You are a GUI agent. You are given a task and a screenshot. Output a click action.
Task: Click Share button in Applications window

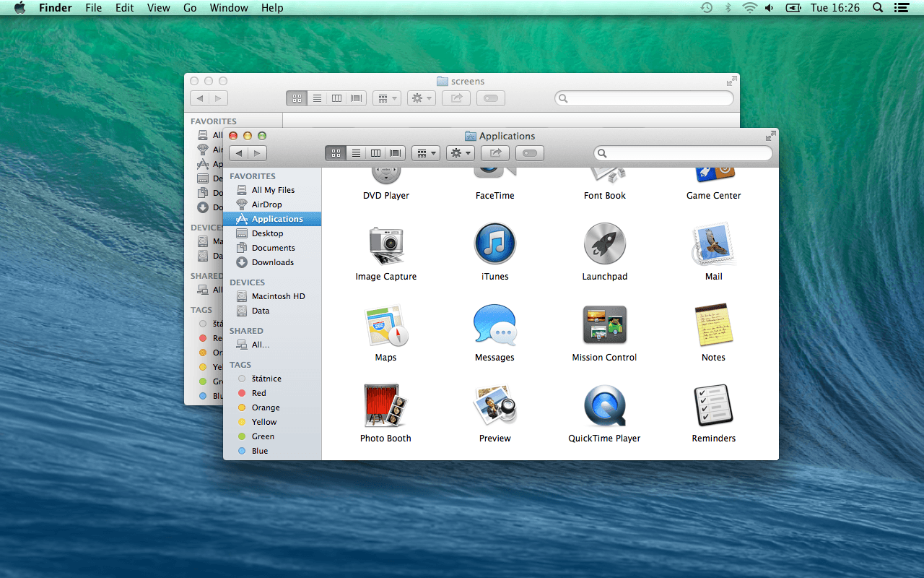pos(495,153)
